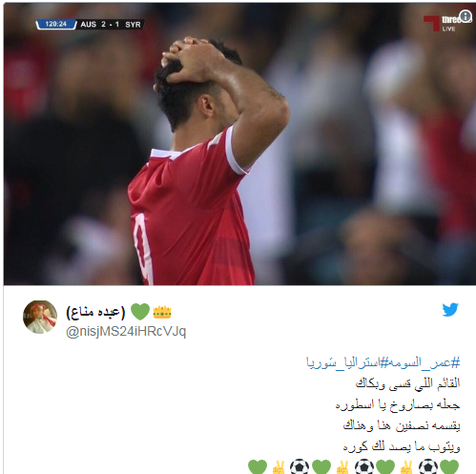Open the handle @nisjMS24iHRcVJq
Image resolution: width=476 pixels, height=474 pixels.
tap(126, 332)
